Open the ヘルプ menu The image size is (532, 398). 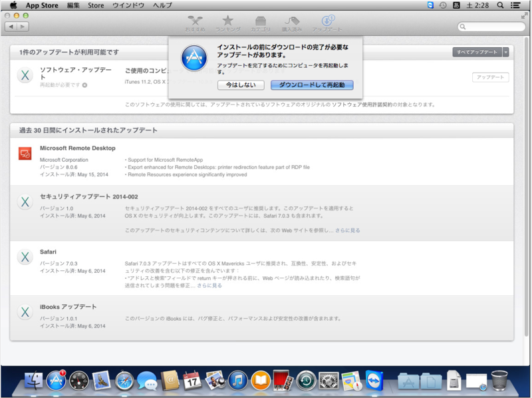162,5
